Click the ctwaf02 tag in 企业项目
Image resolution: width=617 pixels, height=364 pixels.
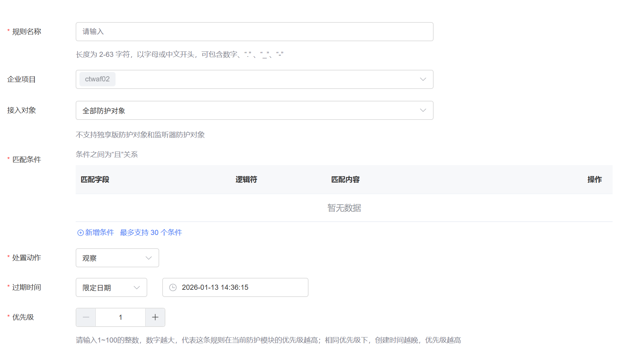click(97, 79)
